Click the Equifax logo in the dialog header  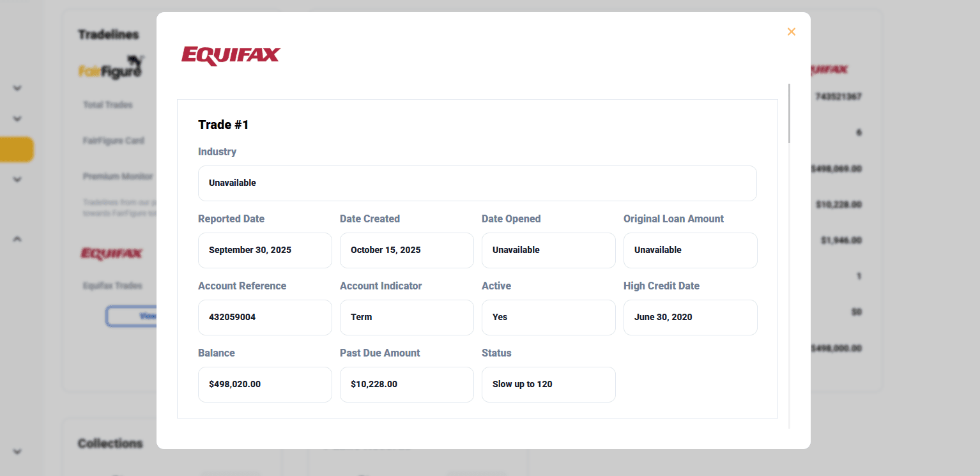(231, 56)
